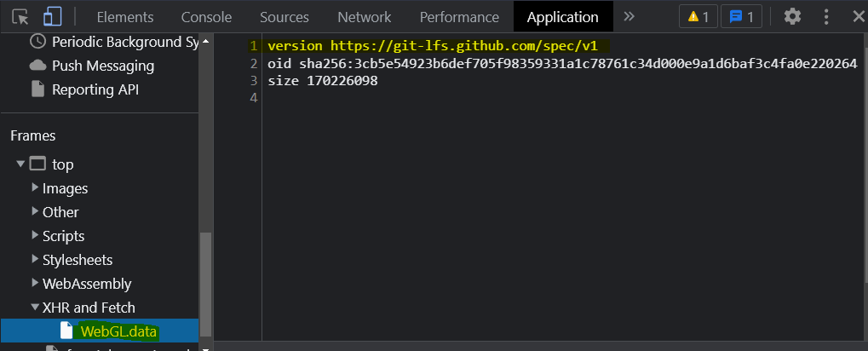Expand the Images folder arrow
868x351 pixels.
point(36,187)
